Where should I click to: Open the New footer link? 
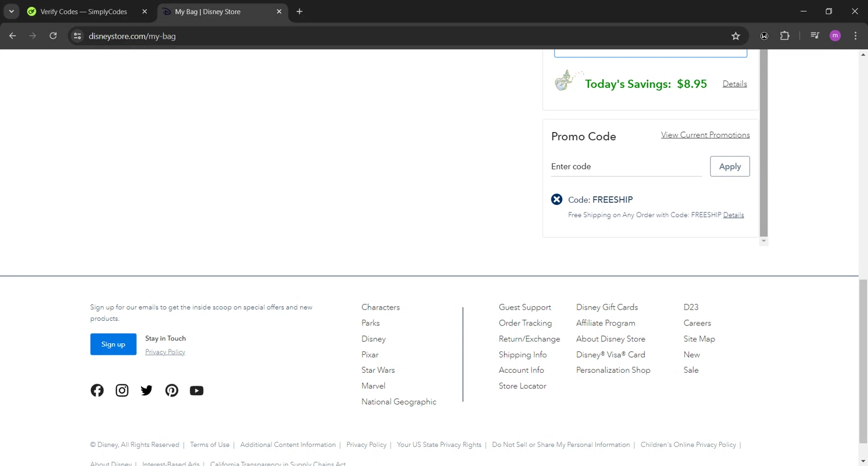(692, 354)
